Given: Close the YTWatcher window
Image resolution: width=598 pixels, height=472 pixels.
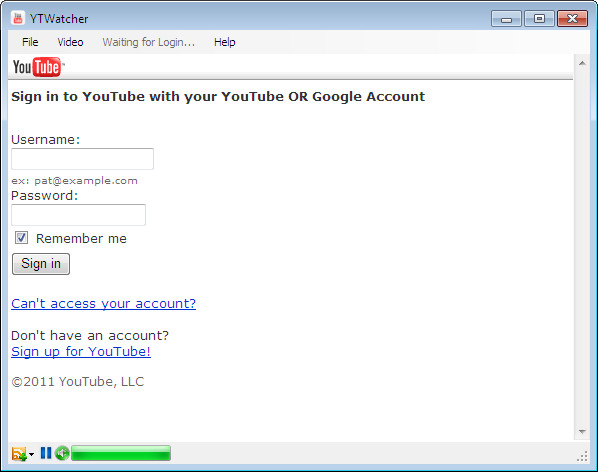Looking at the screenshot, I should [572, 19].
